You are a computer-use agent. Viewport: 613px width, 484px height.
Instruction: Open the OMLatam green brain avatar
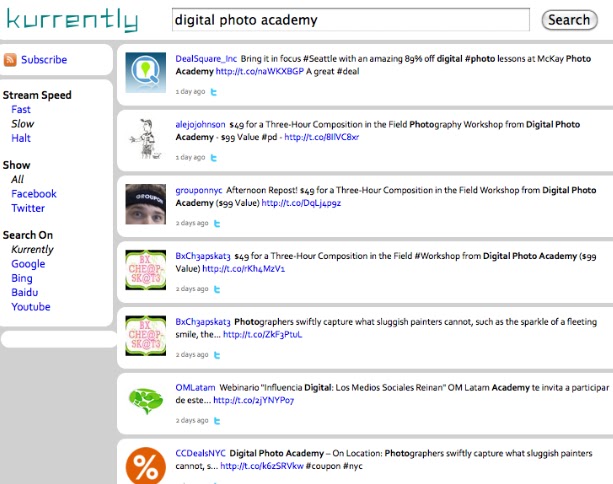(145, 401)
